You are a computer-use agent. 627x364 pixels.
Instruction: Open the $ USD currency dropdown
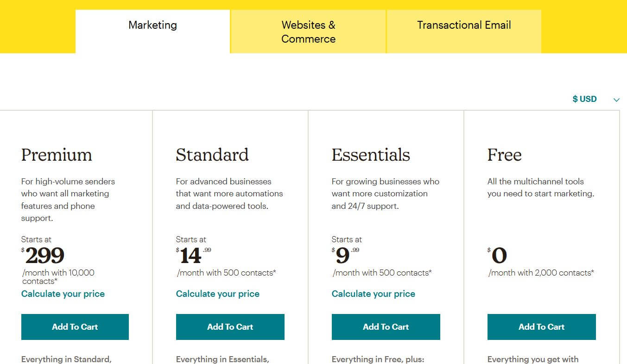[585, 99]
